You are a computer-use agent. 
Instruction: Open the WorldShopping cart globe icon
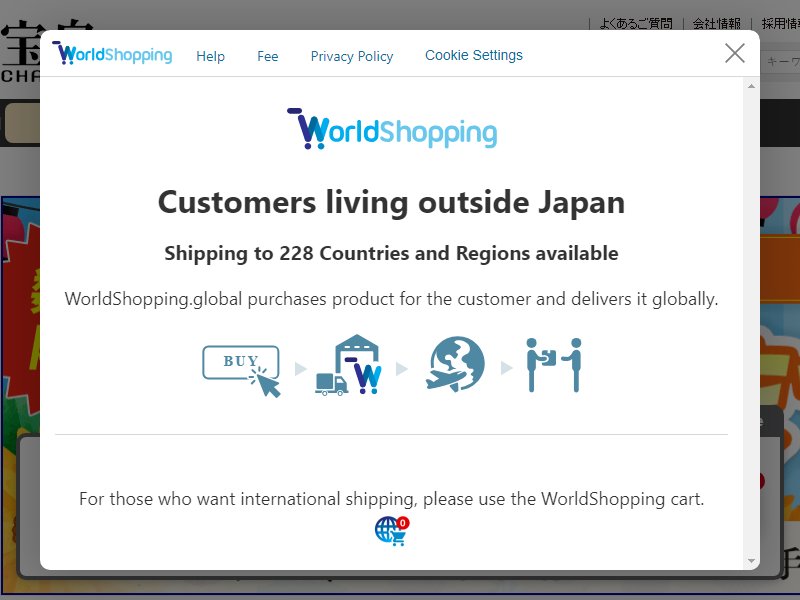pyautogui.click(x=392, y=531)
